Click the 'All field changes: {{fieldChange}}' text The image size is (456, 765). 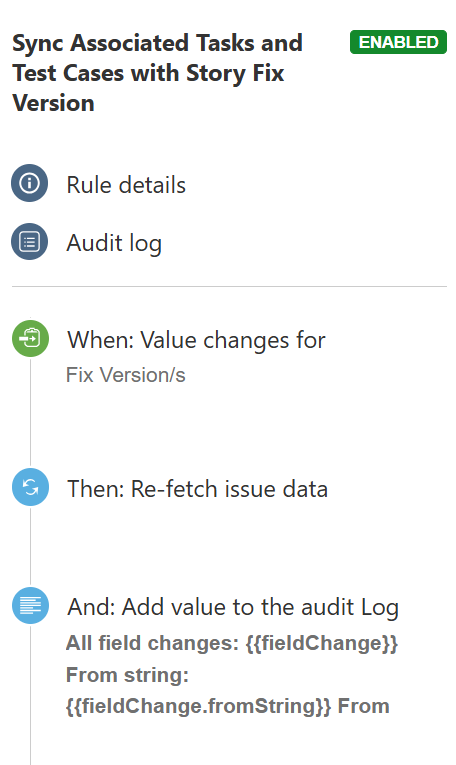tap(232, 643)
